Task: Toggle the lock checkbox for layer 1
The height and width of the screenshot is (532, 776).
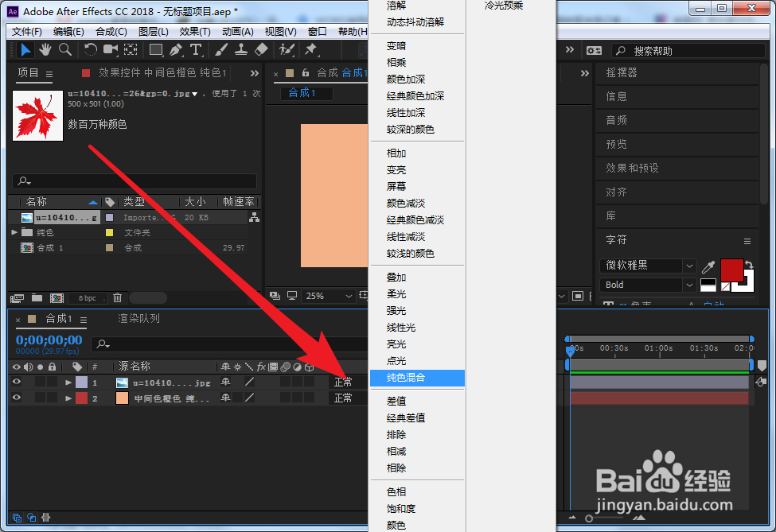Action: click(x=52, y=382)
